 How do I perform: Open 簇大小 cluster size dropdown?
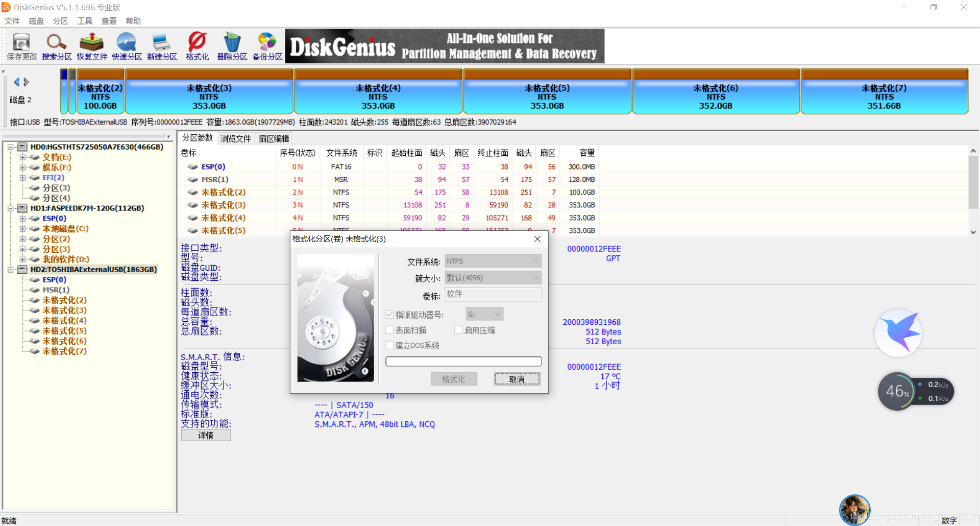tap(493, 278)
